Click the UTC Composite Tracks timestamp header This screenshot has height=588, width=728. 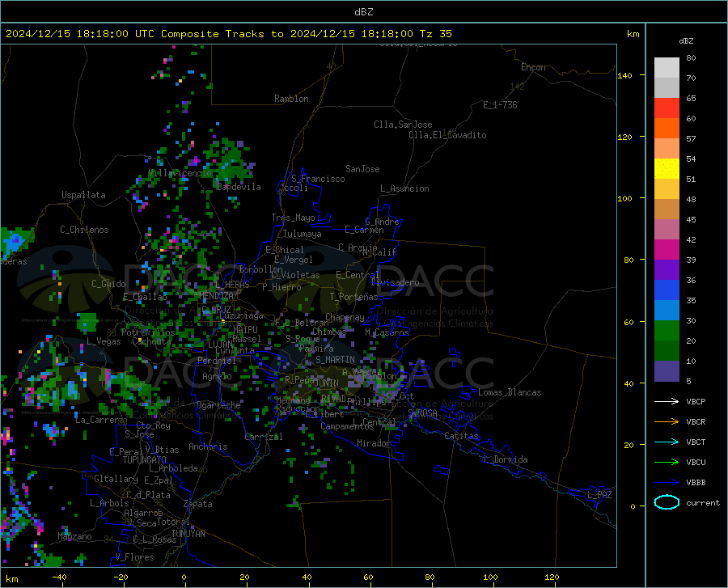(x=229, y=33)
